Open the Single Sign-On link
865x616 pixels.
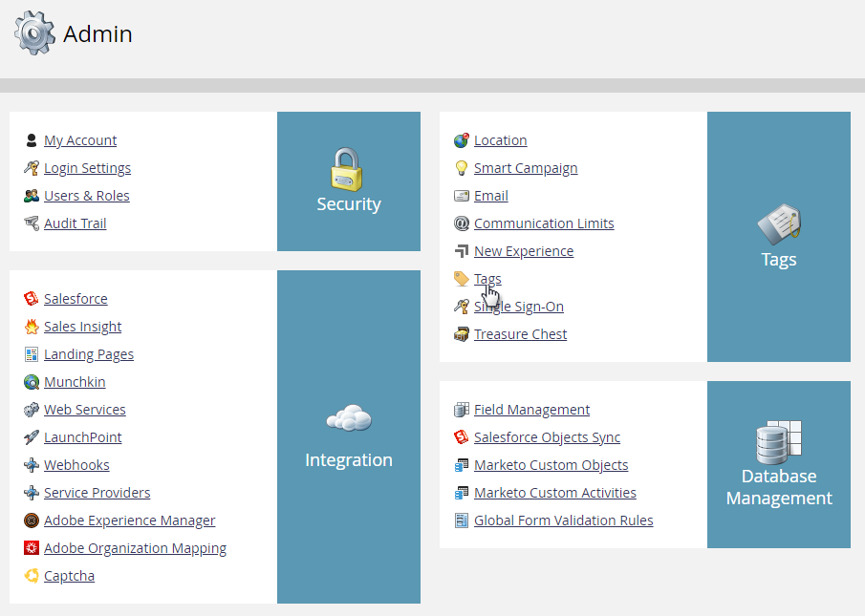pyautogui.click(x=519, y=307)
